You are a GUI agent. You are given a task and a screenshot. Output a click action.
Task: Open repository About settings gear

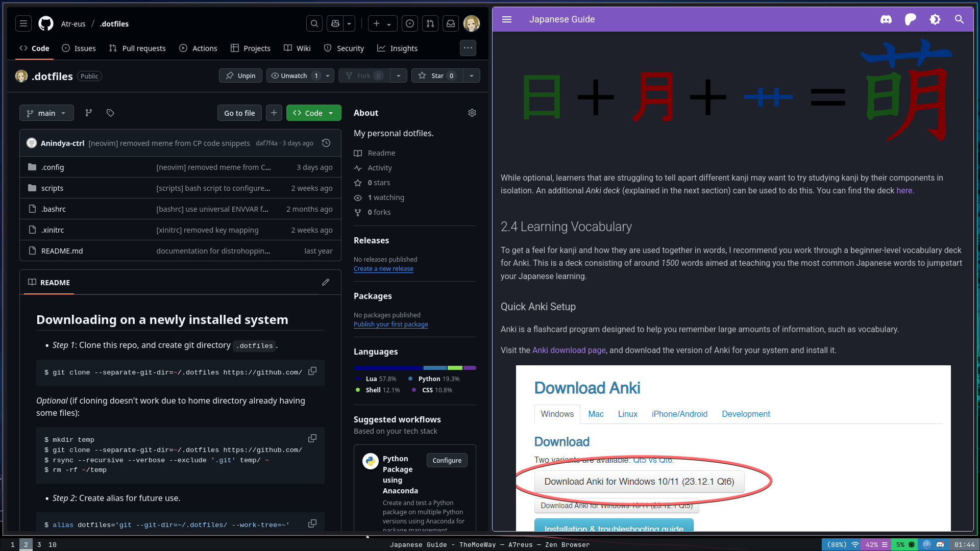(472, 113)
